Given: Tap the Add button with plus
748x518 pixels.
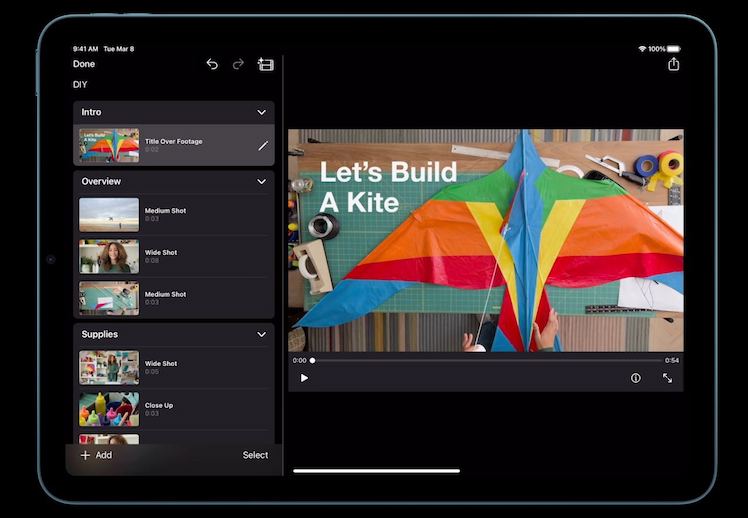Looking at the screenshot, I should click(x=96, y=455).
